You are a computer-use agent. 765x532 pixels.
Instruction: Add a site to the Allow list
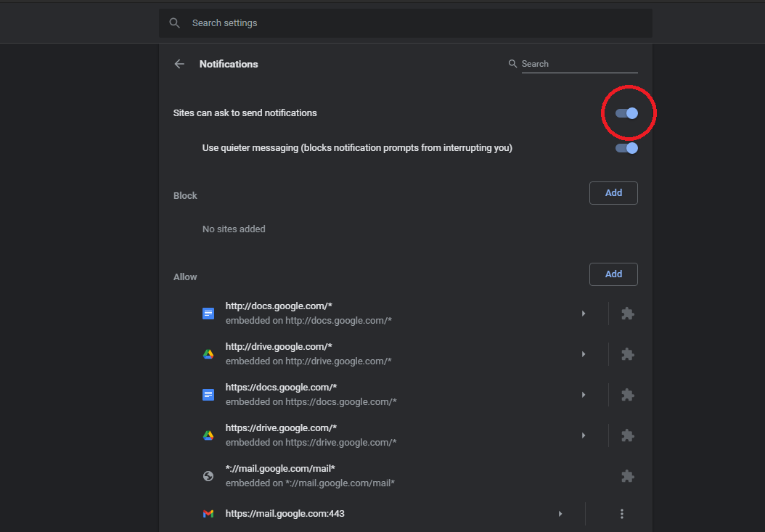613,274
